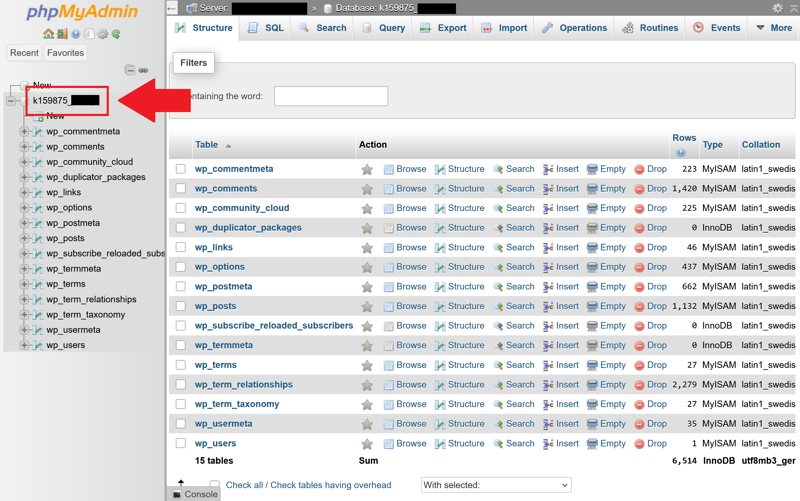
Task: Expand the wp_options tree node
Action: tap(24, 208)
